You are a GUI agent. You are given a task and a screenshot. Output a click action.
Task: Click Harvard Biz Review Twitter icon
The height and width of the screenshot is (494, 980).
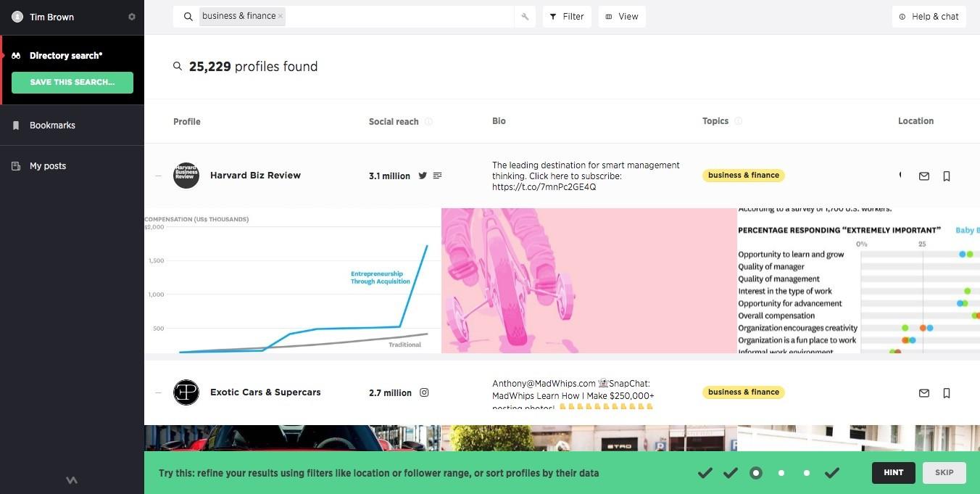pos(423,176)
